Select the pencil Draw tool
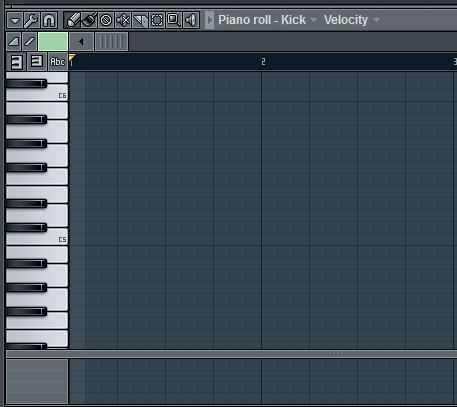Screen dimensions: 457x407 pos(72,21)
